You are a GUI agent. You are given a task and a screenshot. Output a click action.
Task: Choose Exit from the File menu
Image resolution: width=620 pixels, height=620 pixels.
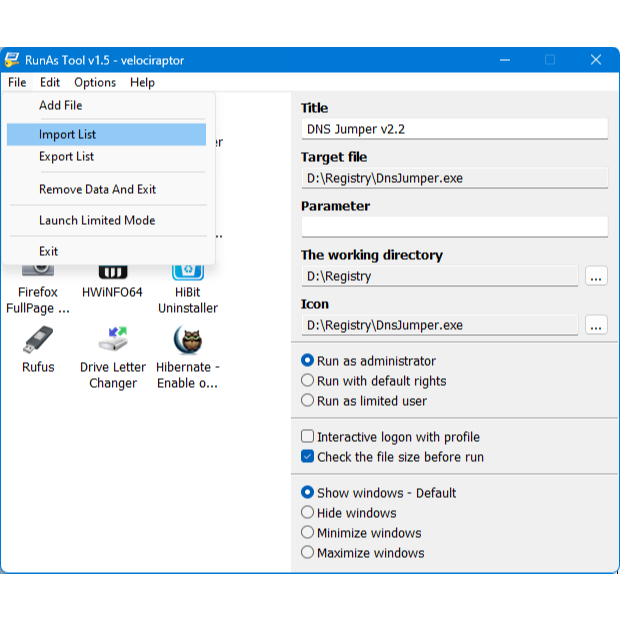tap(107, 251)
